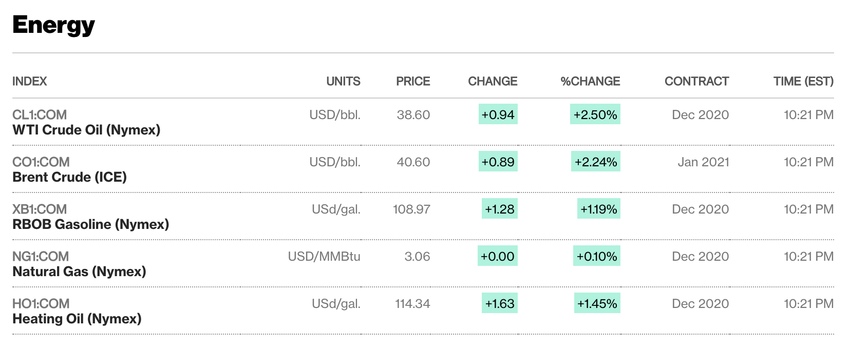
Task: Open Brent Crude (ICE) link
Action: pos(69,177)
